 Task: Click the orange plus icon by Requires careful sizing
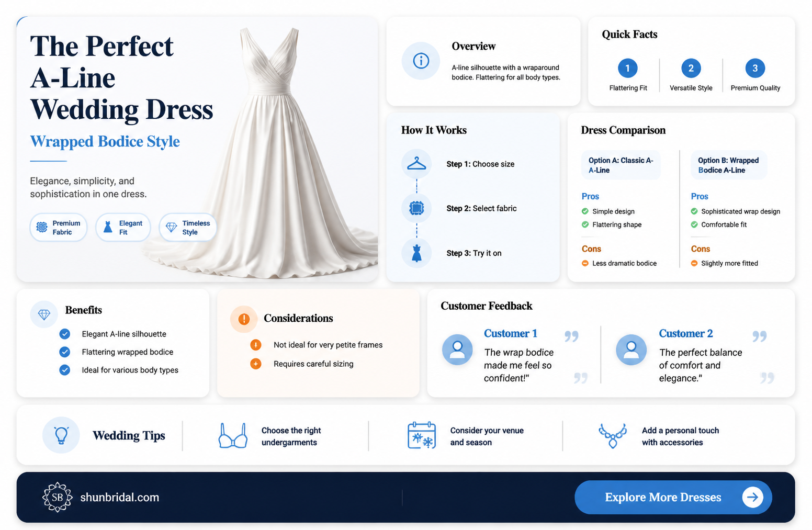(x=255, y=364)
